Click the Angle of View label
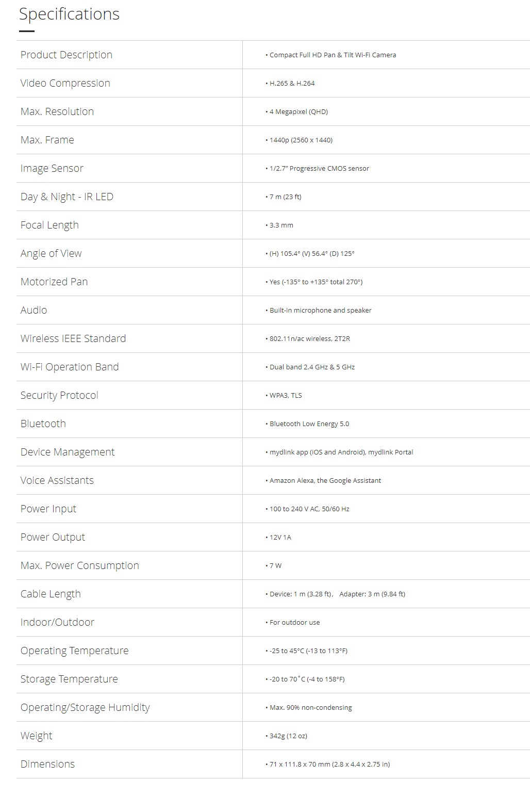This screenshot has width=530, height=812. click(x=51, y=253)
